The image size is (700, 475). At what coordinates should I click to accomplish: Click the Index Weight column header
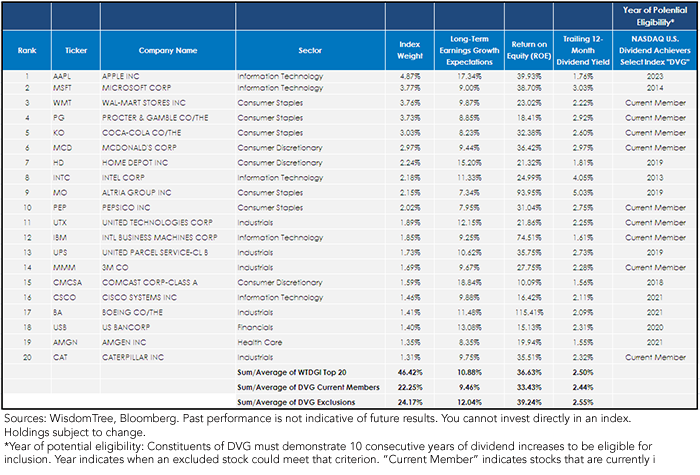coord(410,50)
